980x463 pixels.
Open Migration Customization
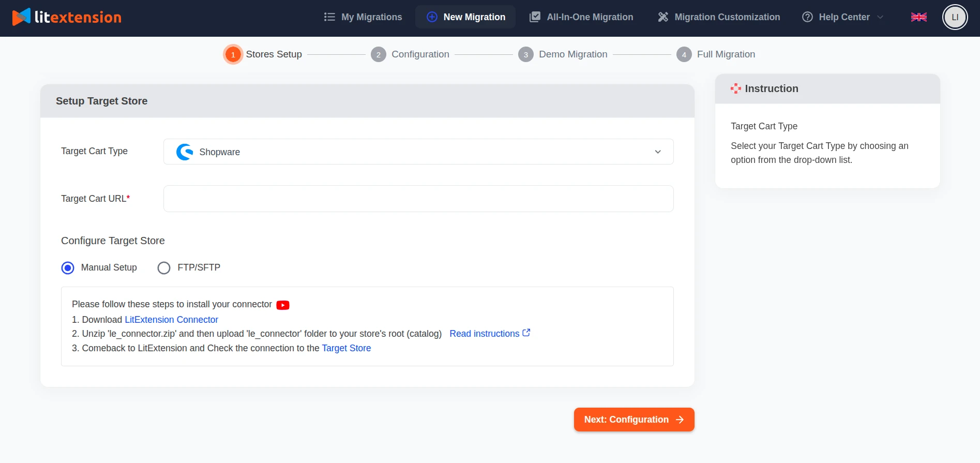click(719, 17)
